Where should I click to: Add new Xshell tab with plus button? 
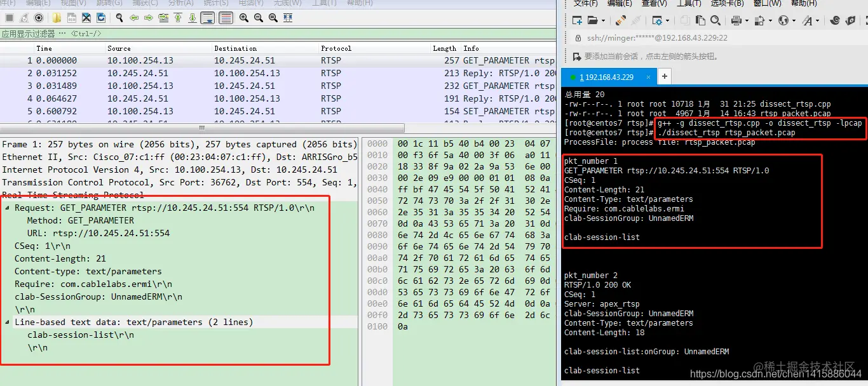(x=664, y=77)
